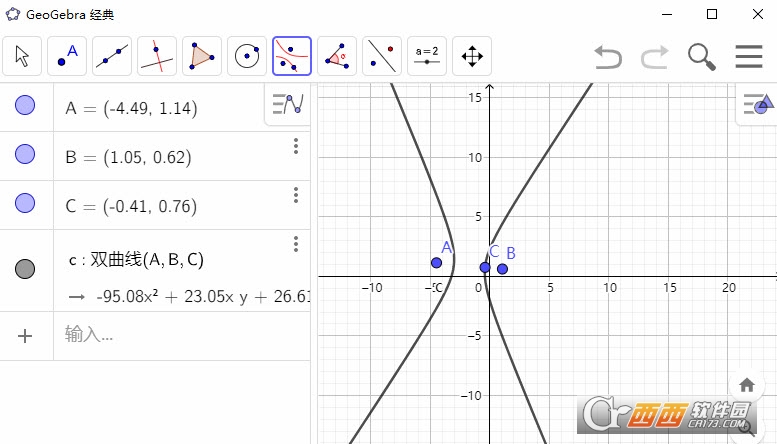Expand the graphics view style bar
The height and width of the screenshot is (444, 777).
coord(757,104)
